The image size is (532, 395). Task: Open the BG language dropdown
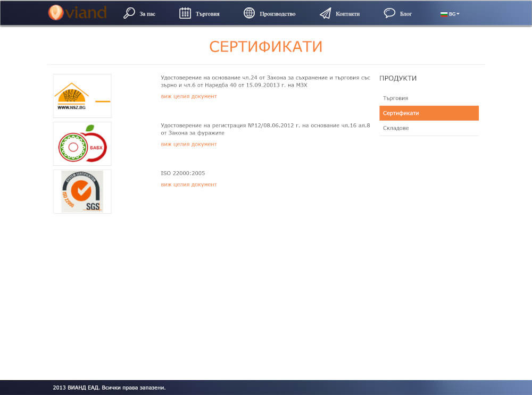[450, 14]
